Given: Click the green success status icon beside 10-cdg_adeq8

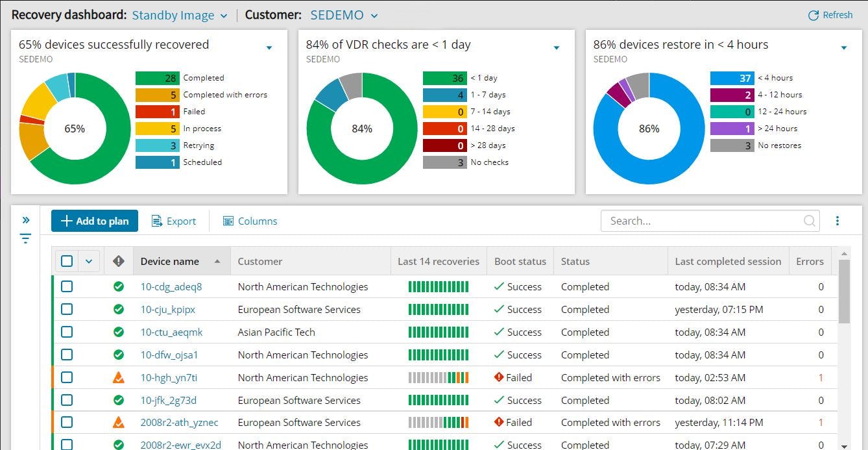Looking at the screenshot, I should click(x=118, y=286).
